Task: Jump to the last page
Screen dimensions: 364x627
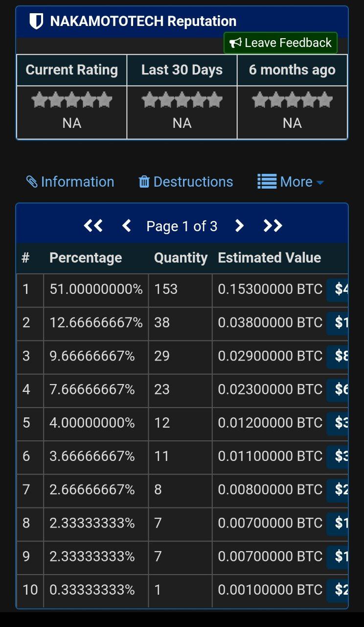Action: pos(273,226)
